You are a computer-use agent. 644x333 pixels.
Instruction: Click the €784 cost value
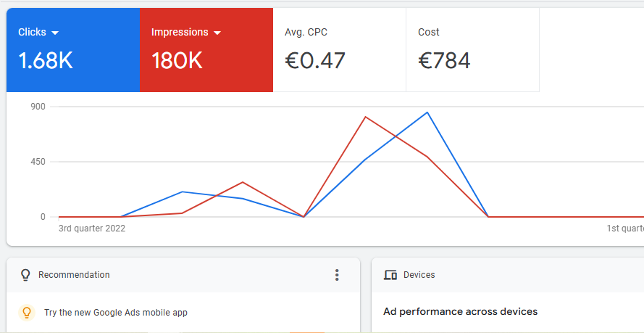[444, 60]
